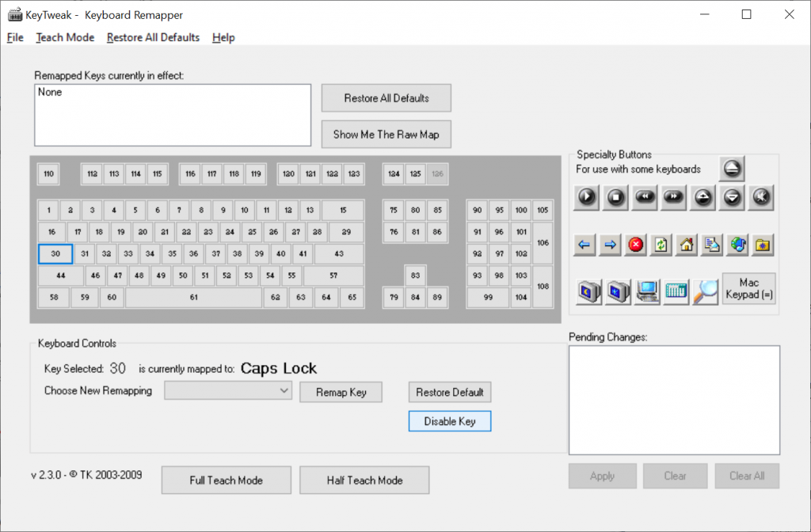Screen dimensions: 811x532
Task: Select the Volume Down specialty button
Action: pyautogui.click(x=732, y=197)
